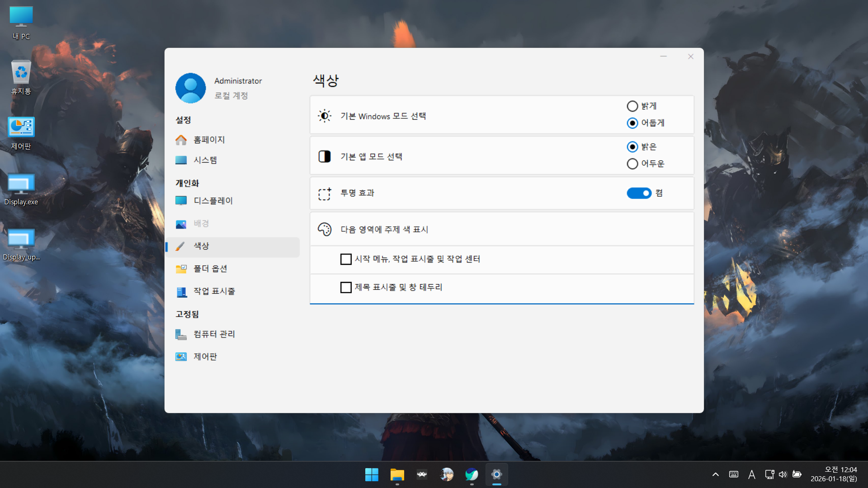Open the Start menu Windows icon
The height and width of the screenshot is (488, 868).
[372, 474]
